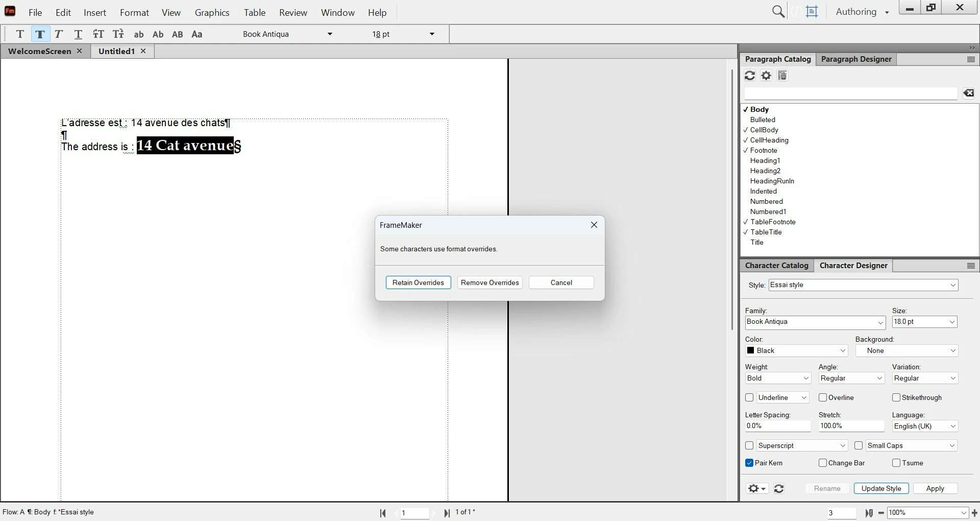980x521 pixels.
Task: Apply lowercase 'ab' text case icon
Action: coord(138,34)
